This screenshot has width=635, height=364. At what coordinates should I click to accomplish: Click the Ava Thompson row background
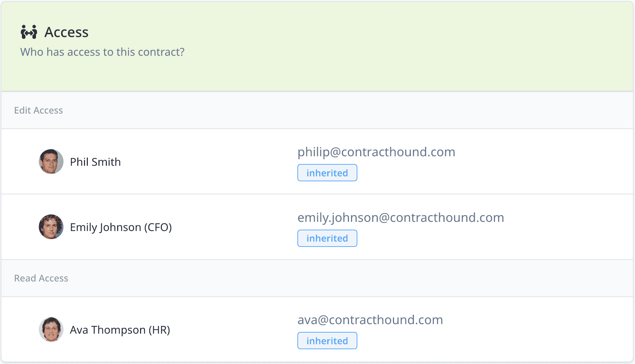coord(317,329)
